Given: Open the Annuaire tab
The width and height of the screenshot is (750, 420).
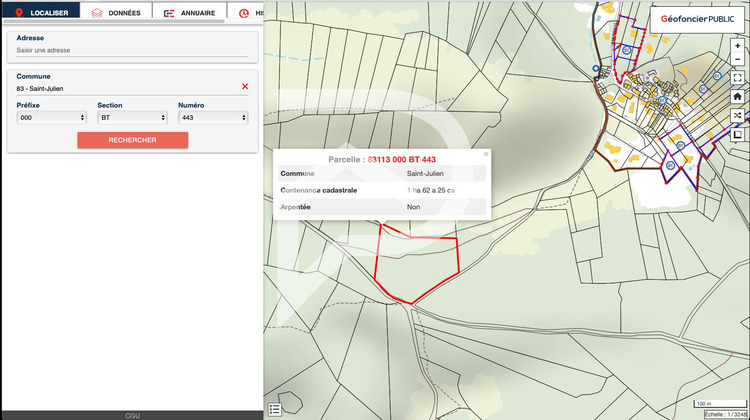Looking at the screenshot, I should tap(189, 13).
